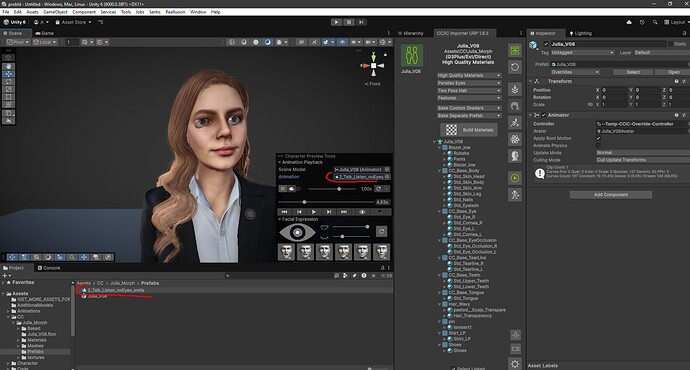Open the Two Pass Hair dropdown
Viewport: 690px width, 370px height.
pyautogui.click(x=469, y=91)
